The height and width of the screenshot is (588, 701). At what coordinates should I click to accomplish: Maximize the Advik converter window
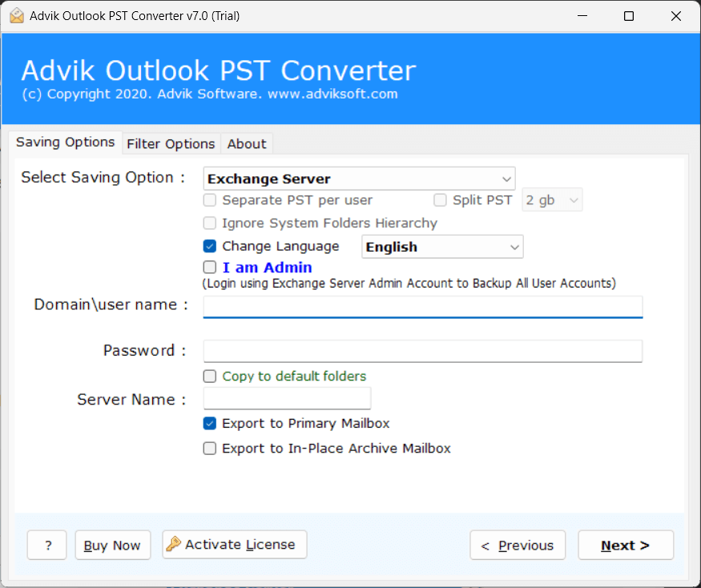629,16
